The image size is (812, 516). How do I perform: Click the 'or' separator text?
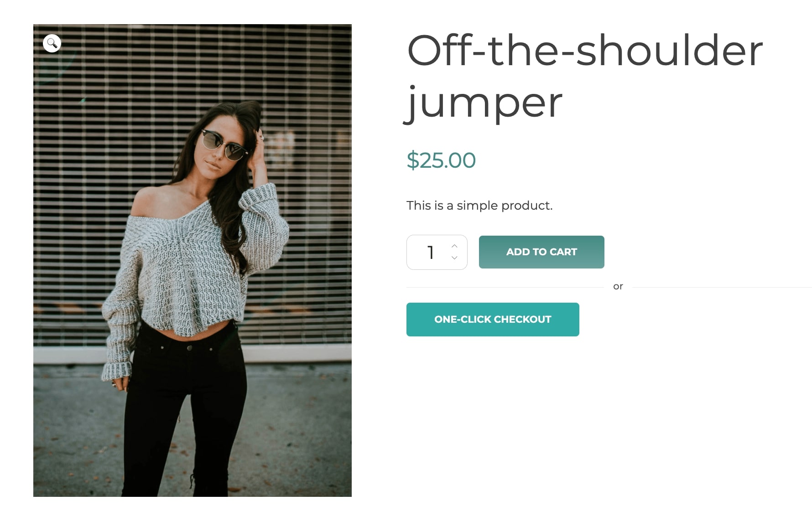(618, 286)
